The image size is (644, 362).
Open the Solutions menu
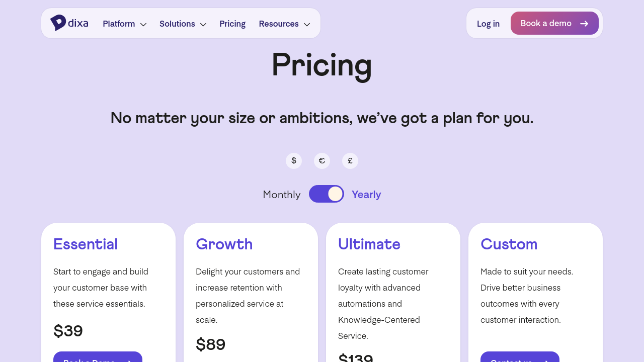pos(177,24)
